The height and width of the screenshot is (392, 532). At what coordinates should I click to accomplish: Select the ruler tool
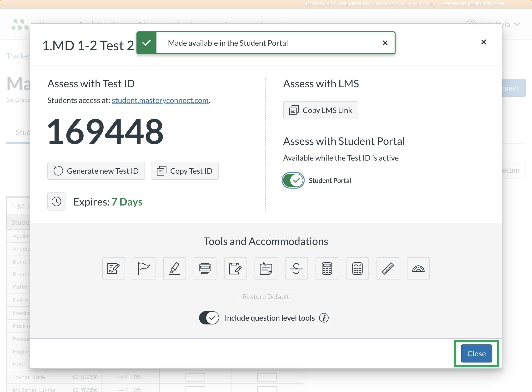388,269
